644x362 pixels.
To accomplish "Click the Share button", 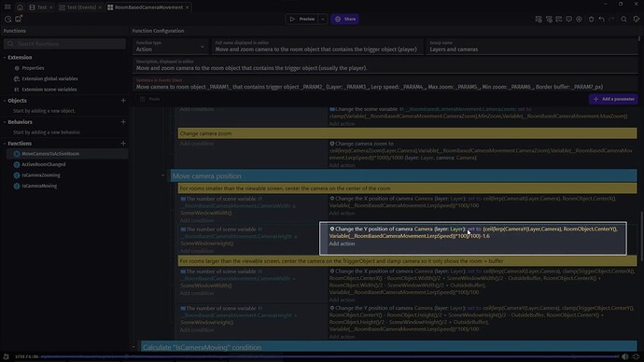I will 345,19.
